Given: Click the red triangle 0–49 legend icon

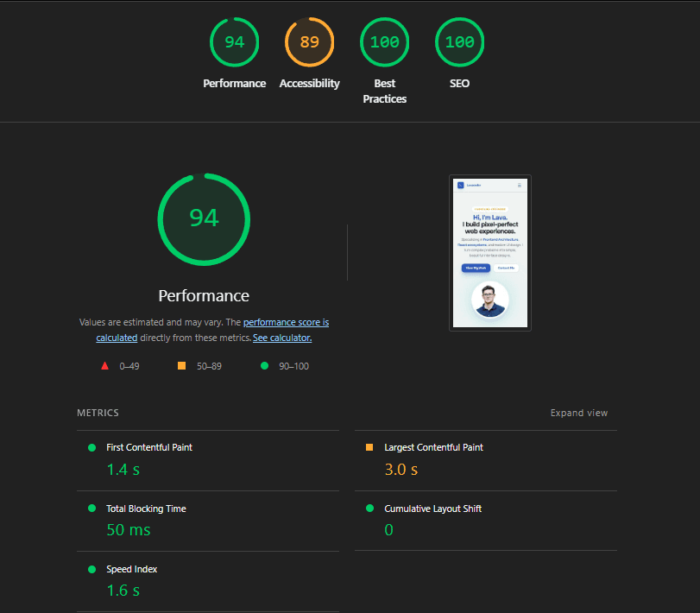Looking at the screenshot, I should 104,366.
